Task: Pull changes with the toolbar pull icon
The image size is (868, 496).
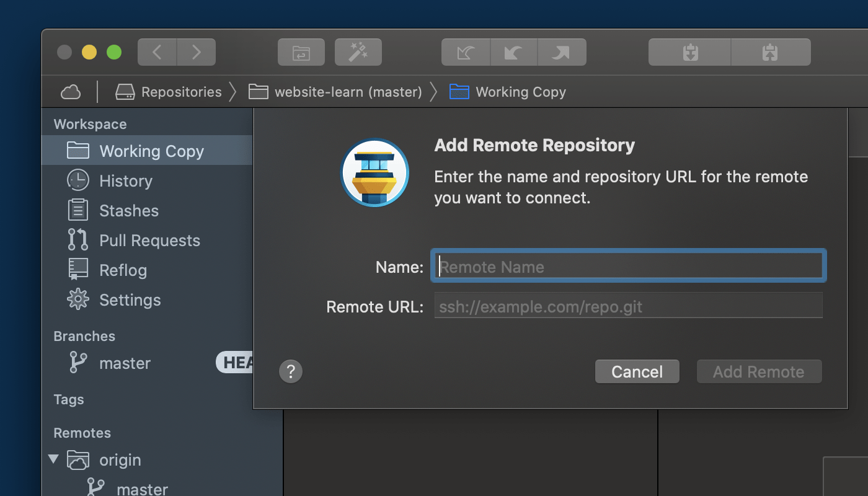Action: point(514,52)
